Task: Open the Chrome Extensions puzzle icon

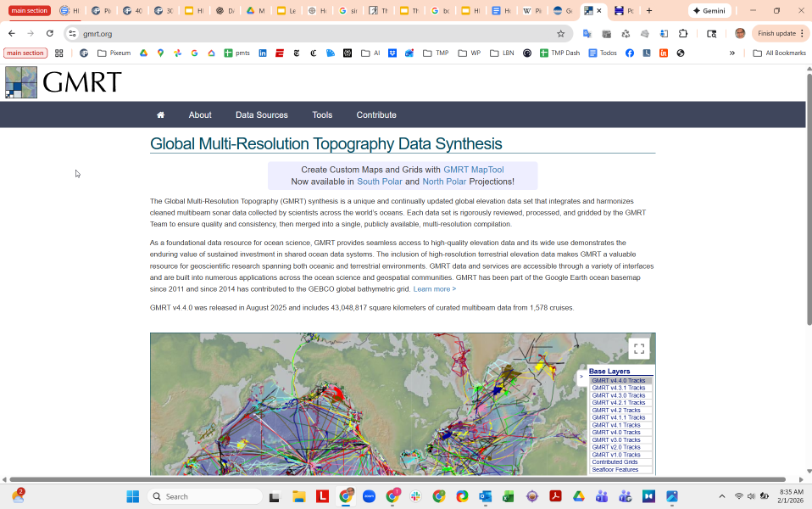Action: (x=683, y=34)
